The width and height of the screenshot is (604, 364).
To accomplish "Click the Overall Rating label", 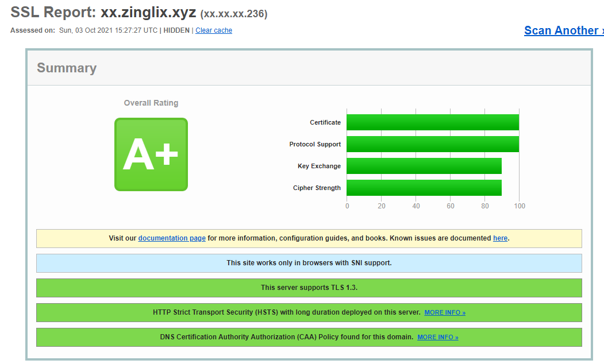I will (x=151, y=103).
